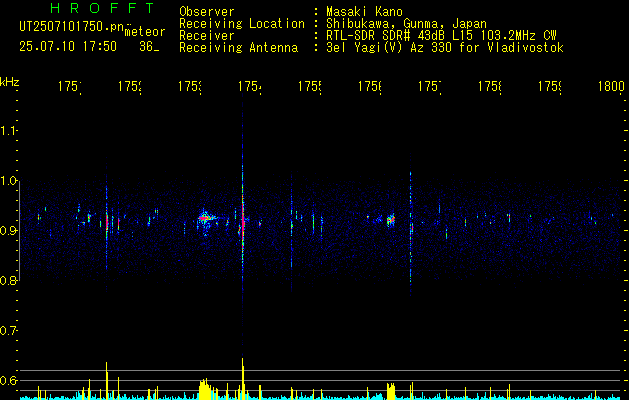Click the 3el Yagi antenna description

click(445, 48)
